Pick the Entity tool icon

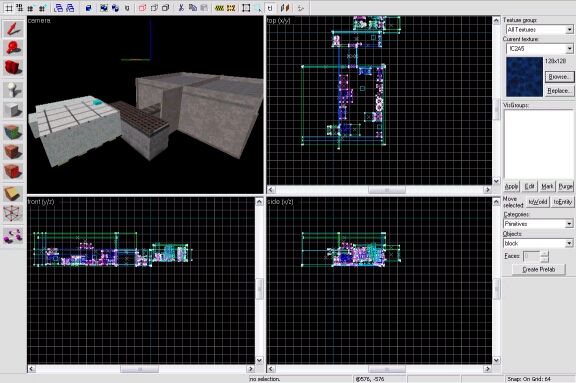(x=13, y=90)
